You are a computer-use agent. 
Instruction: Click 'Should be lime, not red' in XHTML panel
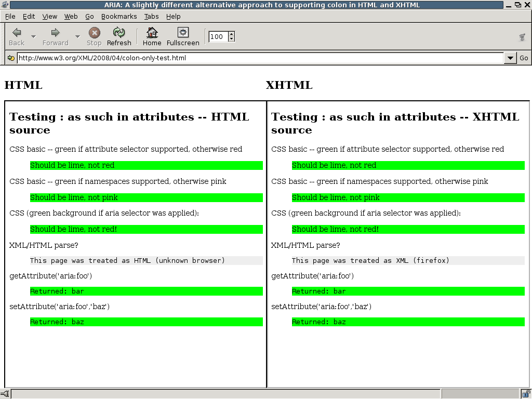click(334, 165)
